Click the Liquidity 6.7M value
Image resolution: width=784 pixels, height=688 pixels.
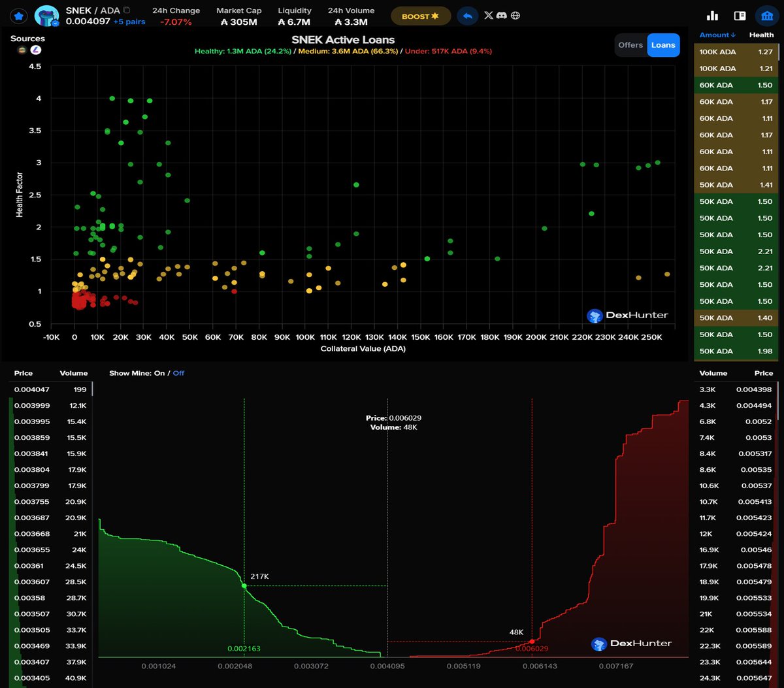pos(294,22)
